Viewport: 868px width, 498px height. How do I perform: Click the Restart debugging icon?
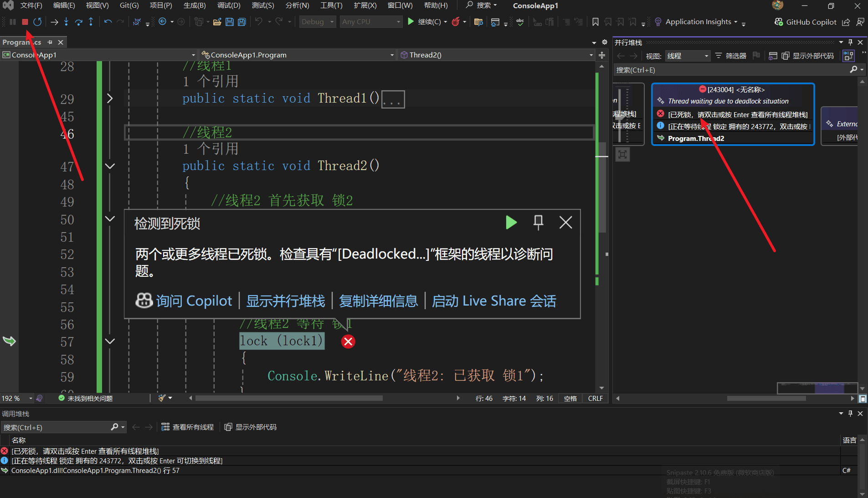37,22
